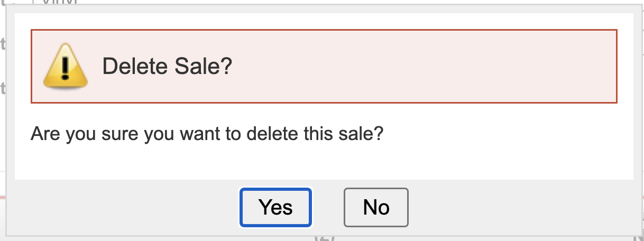Click the red border of the alert banner
The width and height of the screenshot is (644, 241).
pyautogui.click(x=324, y=30)
